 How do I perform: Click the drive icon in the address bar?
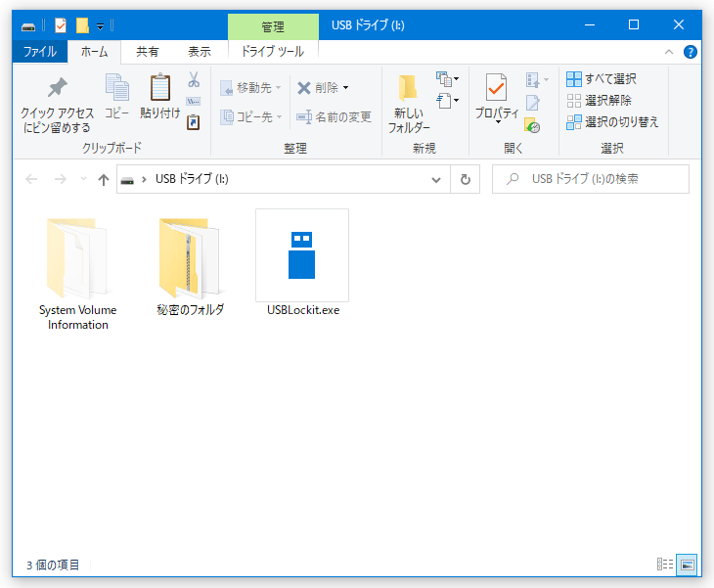127,180
